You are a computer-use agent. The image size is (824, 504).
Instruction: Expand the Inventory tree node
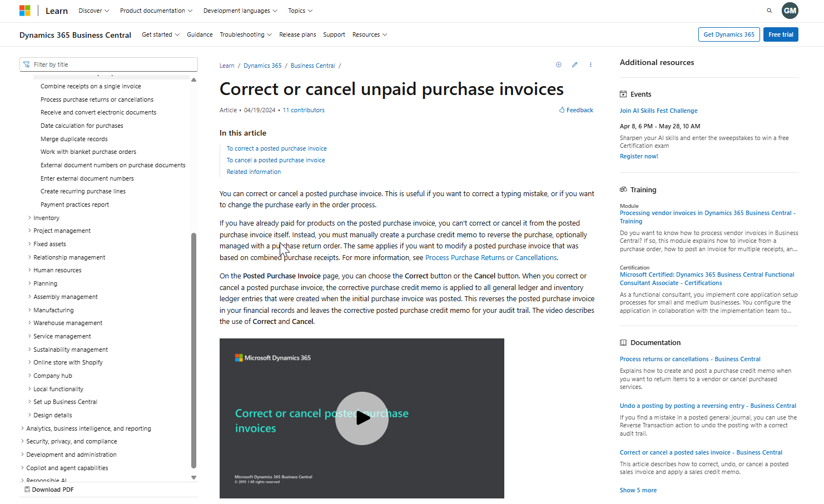tap(30, 218)
